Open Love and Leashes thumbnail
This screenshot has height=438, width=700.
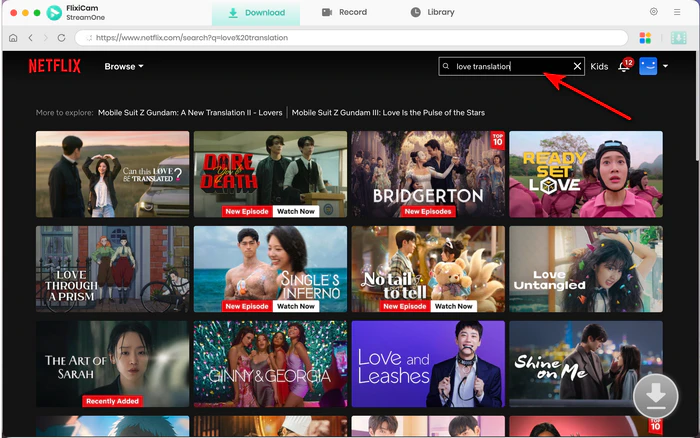[x=428, y=364]
